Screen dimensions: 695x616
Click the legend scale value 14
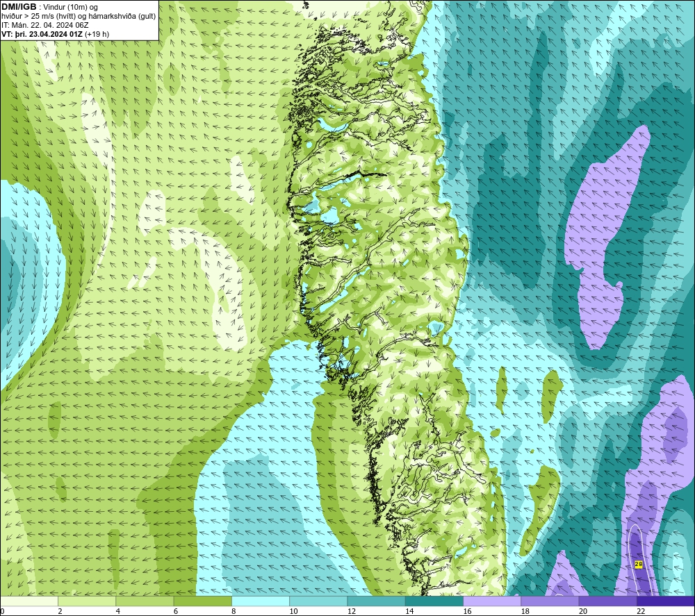pyautogui.click(x=409, y=611)
